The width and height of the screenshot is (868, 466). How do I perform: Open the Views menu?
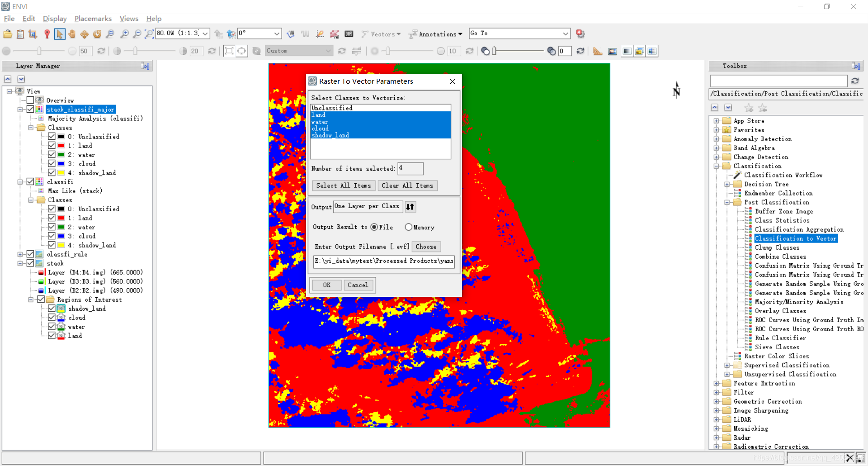(129, 19)
